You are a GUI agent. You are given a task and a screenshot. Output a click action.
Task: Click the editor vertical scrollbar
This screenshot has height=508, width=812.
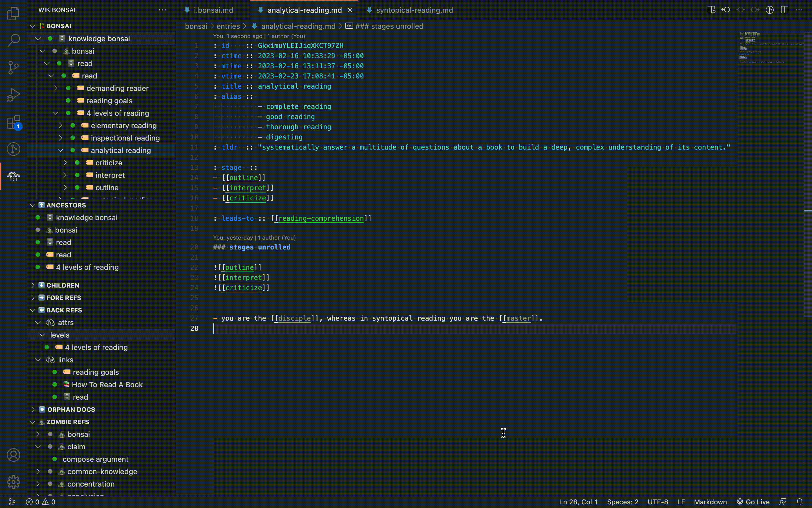[x=808, y=174]
